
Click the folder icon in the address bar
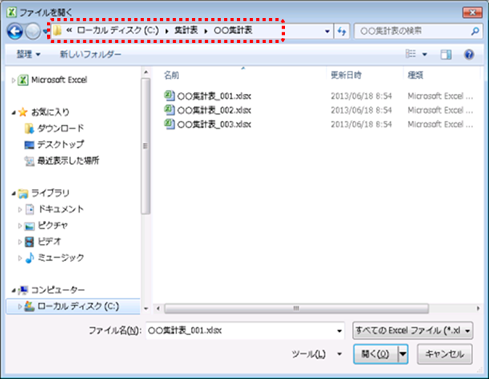(57, 31)
